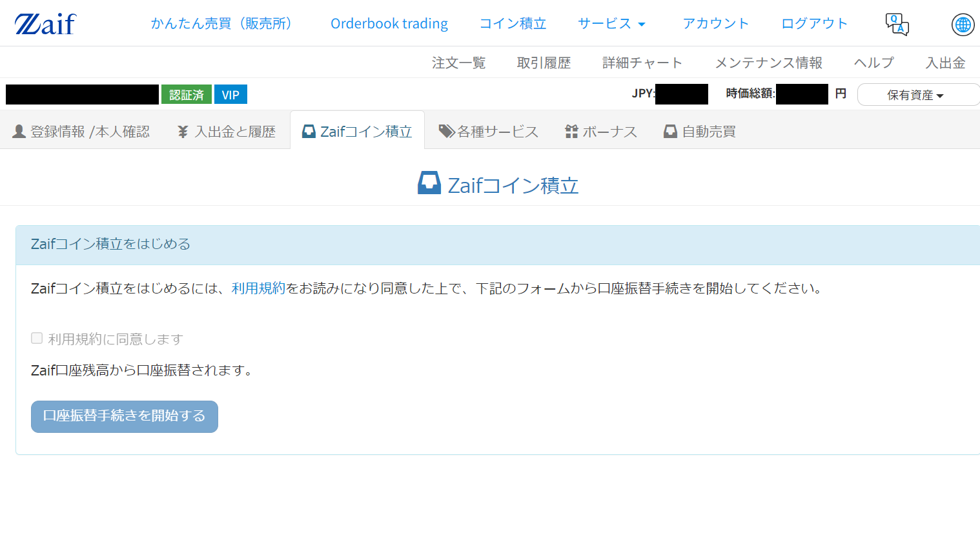The height and width of the screenshot is (549, 980).
Task: Open コイン積立 in top navigation
Action: [513, 24]
